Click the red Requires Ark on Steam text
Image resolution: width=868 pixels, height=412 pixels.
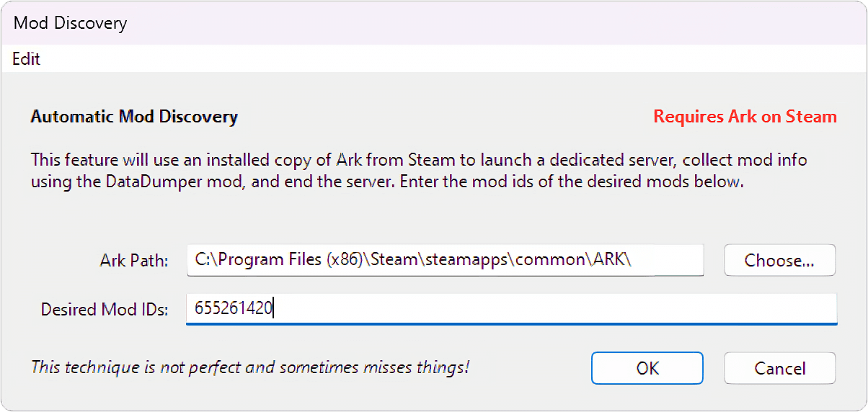[x=745, y=116]
